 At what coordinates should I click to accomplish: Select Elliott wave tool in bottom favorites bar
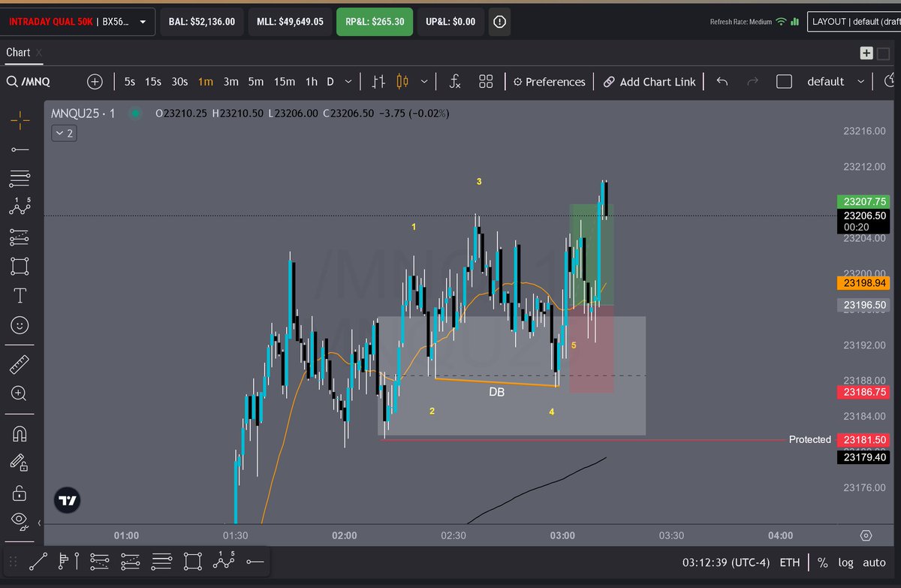225,560
